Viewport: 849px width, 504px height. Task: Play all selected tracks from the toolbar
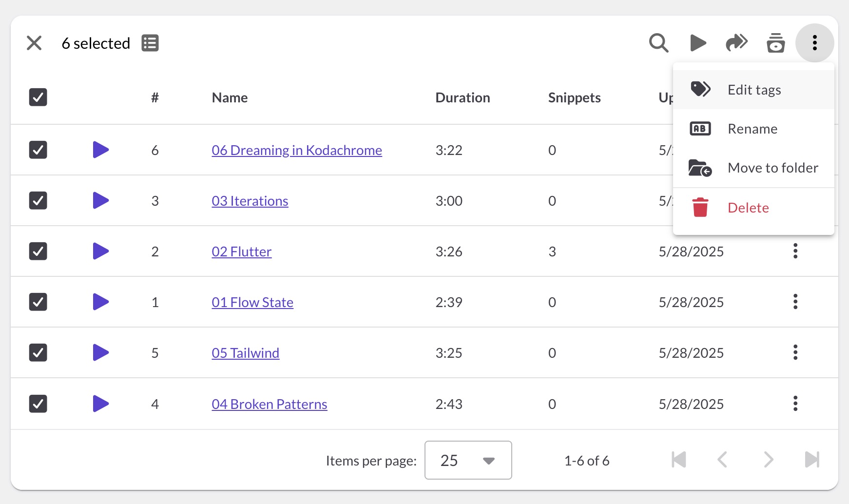point(698,43)
